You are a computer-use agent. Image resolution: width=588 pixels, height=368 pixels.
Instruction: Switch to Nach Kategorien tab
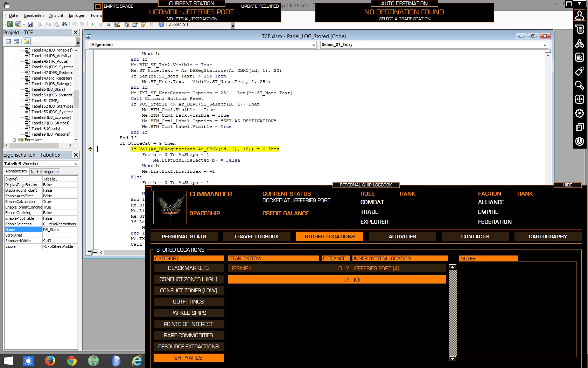(x=44, y=172)
